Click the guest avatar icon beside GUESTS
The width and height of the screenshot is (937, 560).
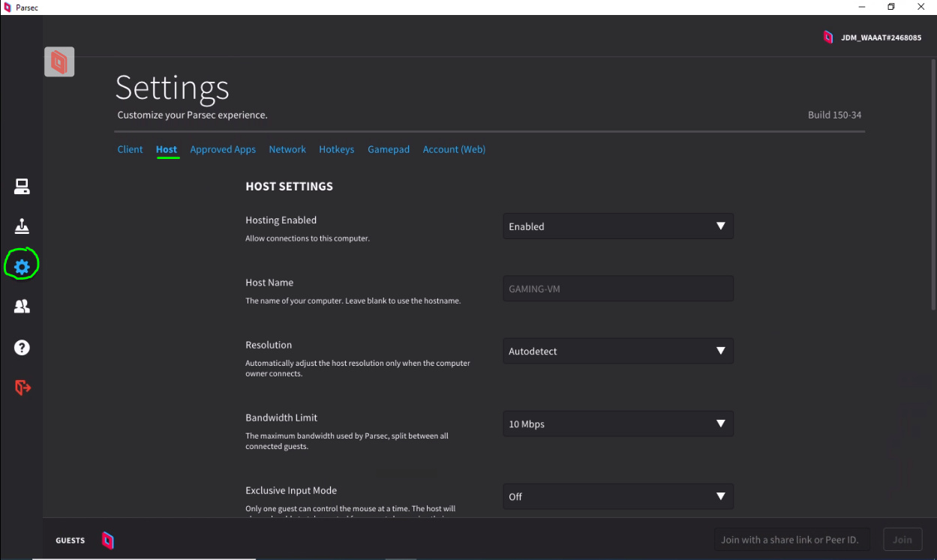click(108, 540)
